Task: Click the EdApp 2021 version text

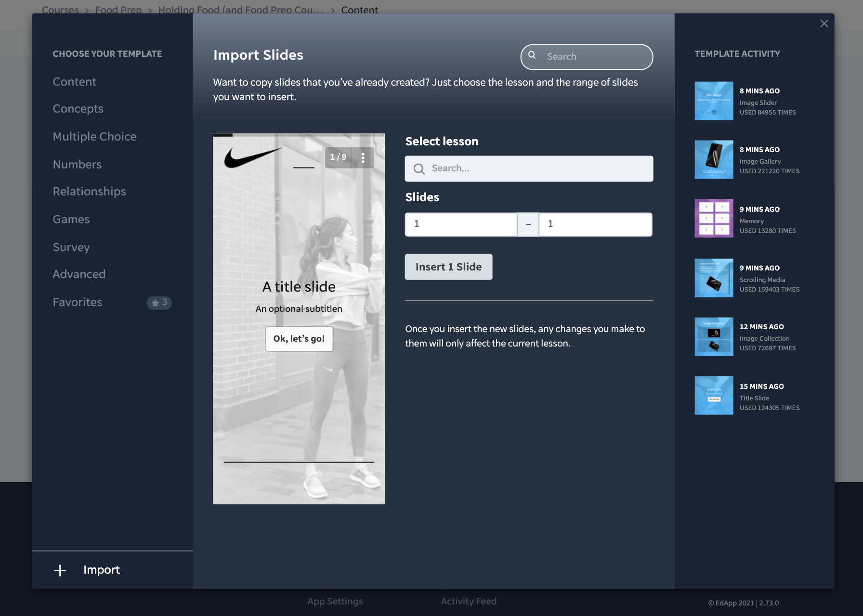Action: 743,603
